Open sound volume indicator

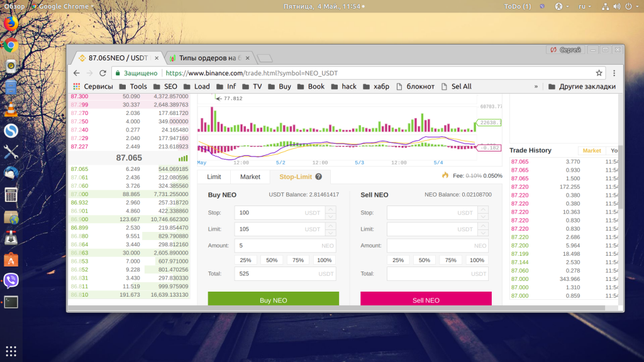point(617,6)
